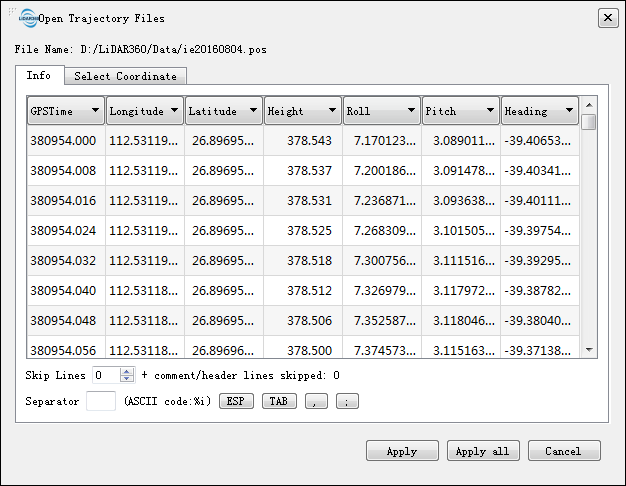Cancel the trajectory file dialog
The height and width of the screenshot is (486, 626).
coord(564,451)
